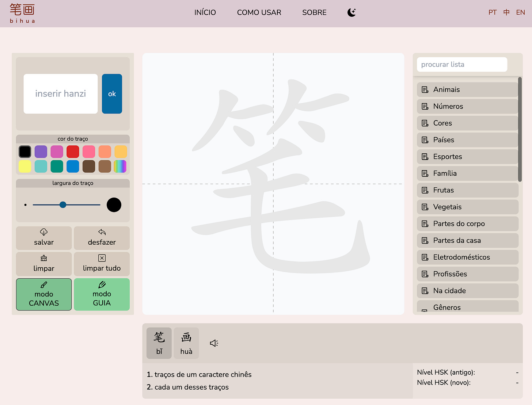Pick light brown stroke color
The image size is (532, 405).
click(105, 166)
